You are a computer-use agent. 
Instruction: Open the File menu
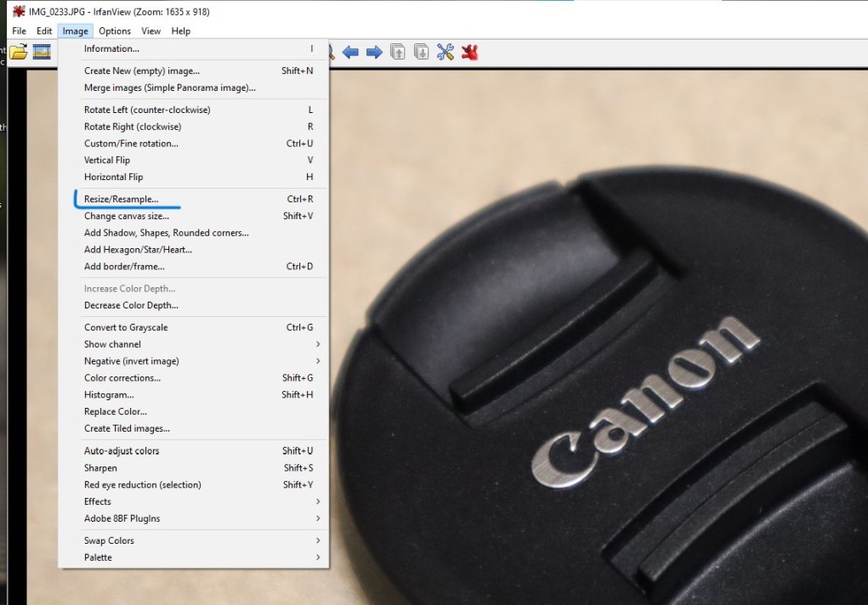click(19, 31)
